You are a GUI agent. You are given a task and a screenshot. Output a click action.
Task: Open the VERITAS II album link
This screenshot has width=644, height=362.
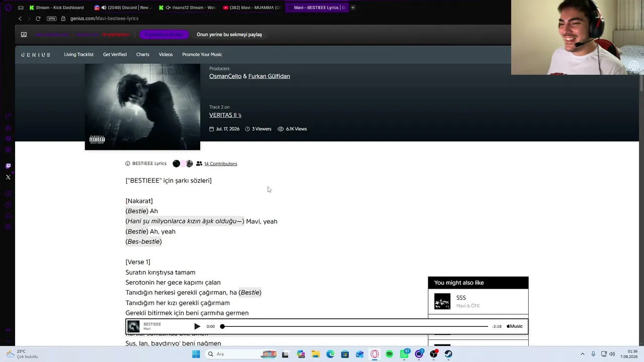point(225,115)
